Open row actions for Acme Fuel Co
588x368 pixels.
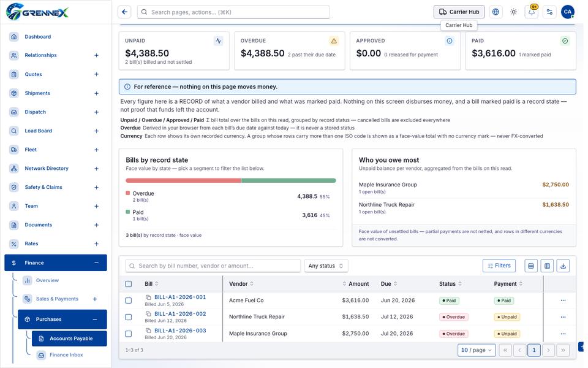tap(563, 301)
